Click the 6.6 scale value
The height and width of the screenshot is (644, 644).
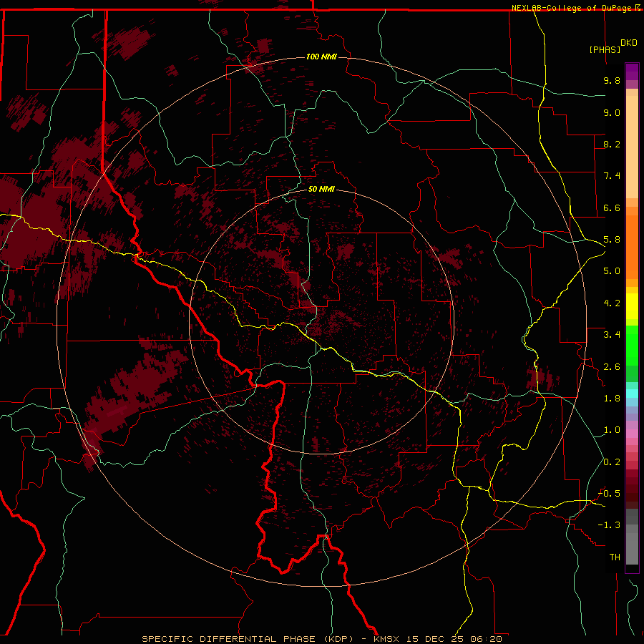612,208
